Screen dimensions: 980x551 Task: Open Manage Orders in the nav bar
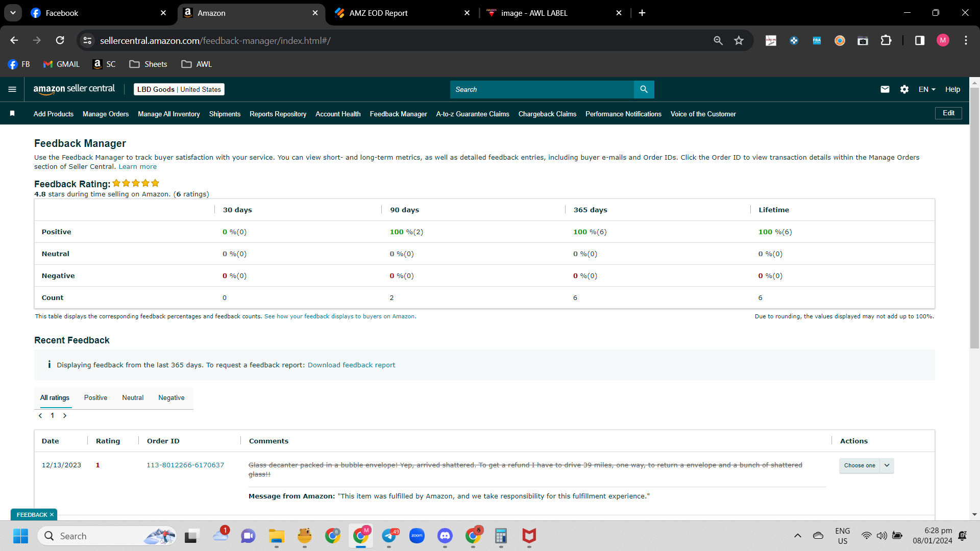pos(106,114)
